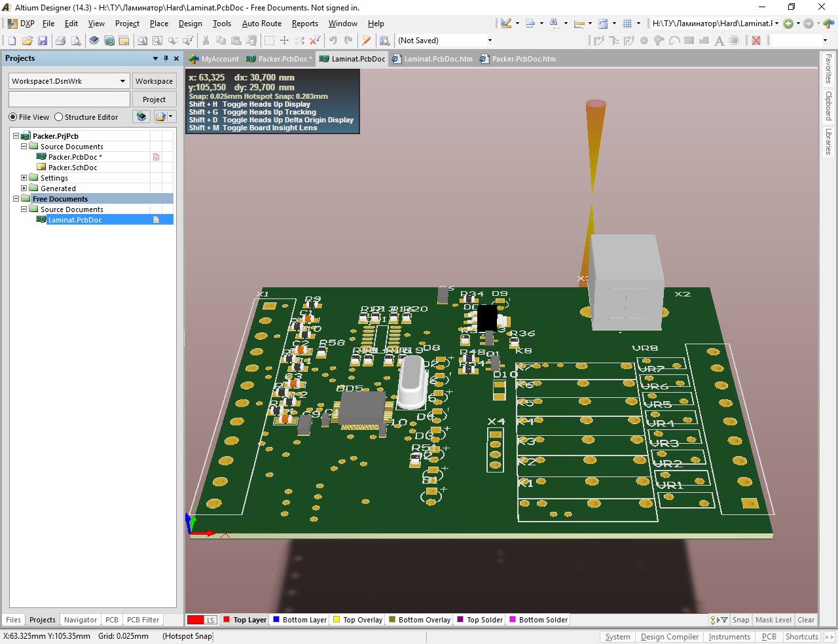Click the green Back navigation arrow
The height and width of the screenshot is (644, 838).
(788, 24)
